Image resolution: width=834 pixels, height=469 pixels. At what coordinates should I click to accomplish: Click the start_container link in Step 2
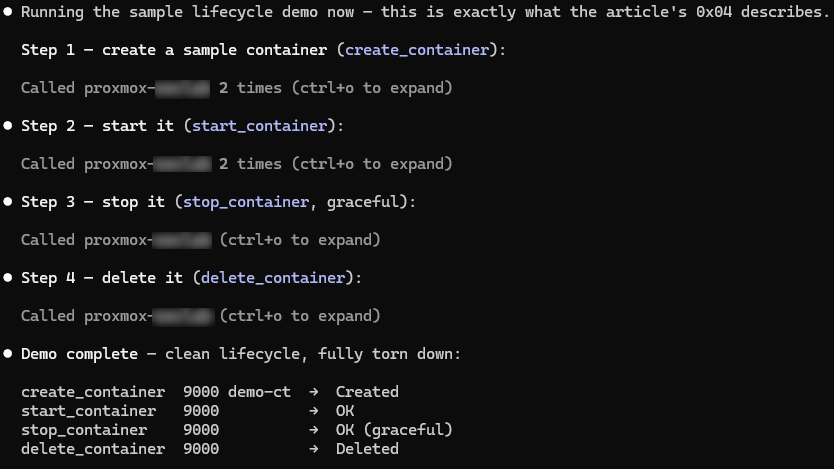tap(260, 126)
